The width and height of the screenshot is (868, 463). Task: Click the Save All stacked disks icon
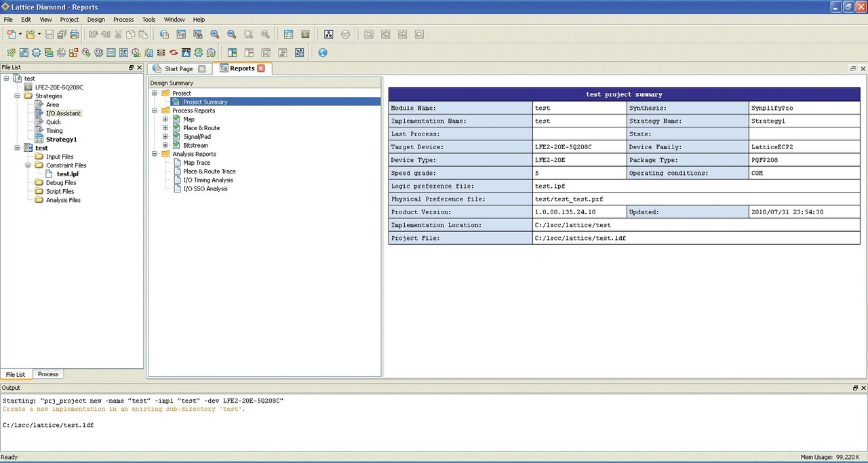click(62, 35)
